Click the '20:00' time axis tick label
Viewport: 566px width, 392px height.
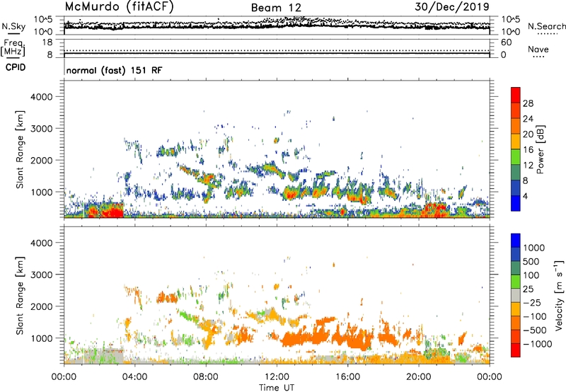tap(419, 377)
